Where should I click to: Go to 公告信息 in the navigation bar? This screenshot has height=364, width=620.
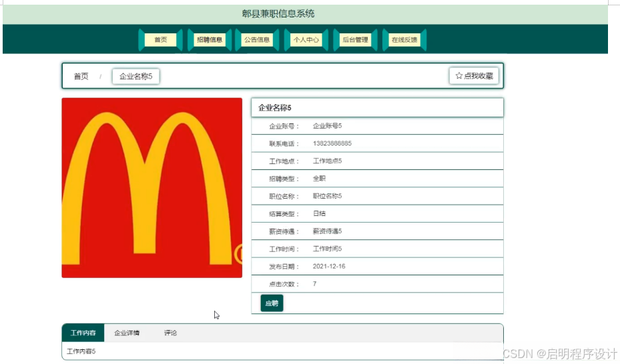coord(257,40)
